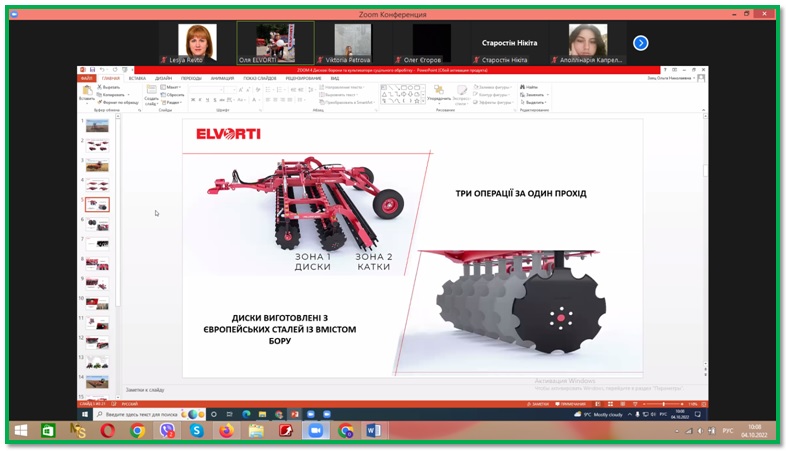This screenshot has width=786, height=451.
Task: Select Lesya Revto participant video
Action: point(198,43)
